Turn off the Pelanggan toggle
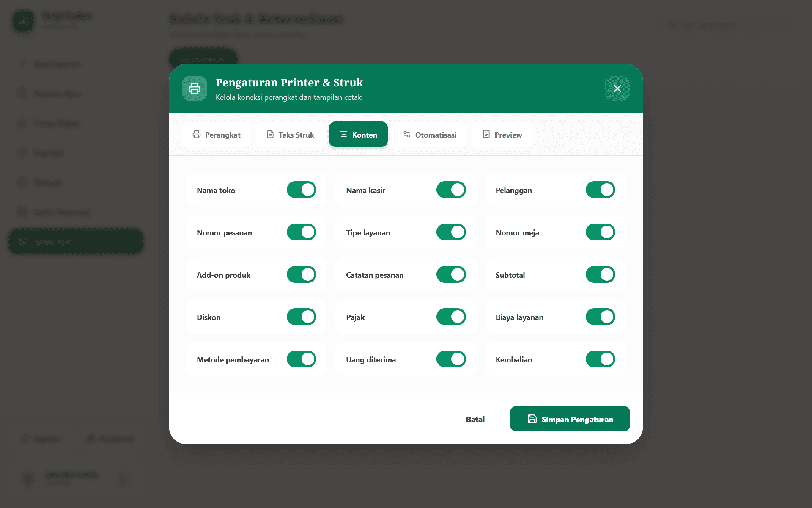 [x=601, y=190]
